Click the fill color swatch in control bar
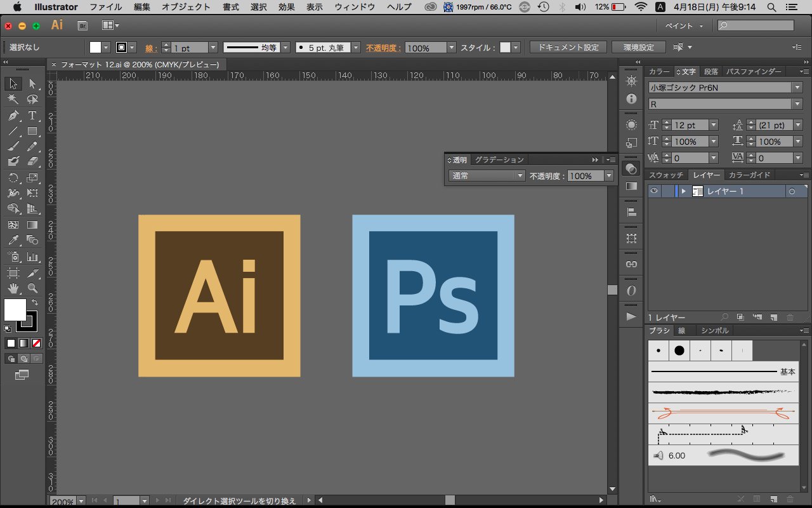Image resolution: width=812 pixels, height=508 pixels. [x=96, y=48]
